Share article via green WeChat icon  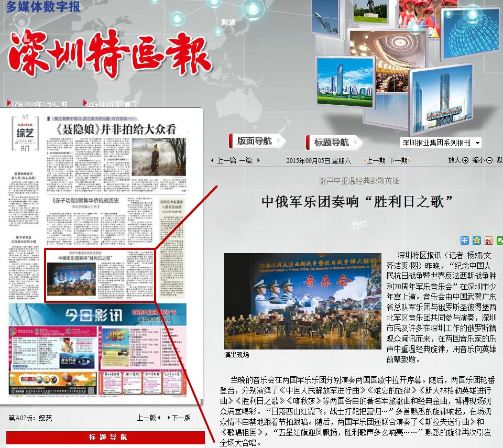[500, 241]
